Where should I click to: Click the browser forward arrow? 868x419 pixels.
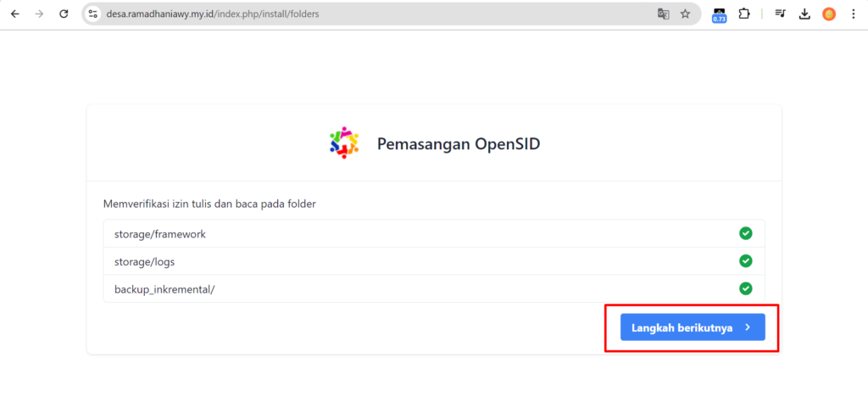[x=39, y=14]
